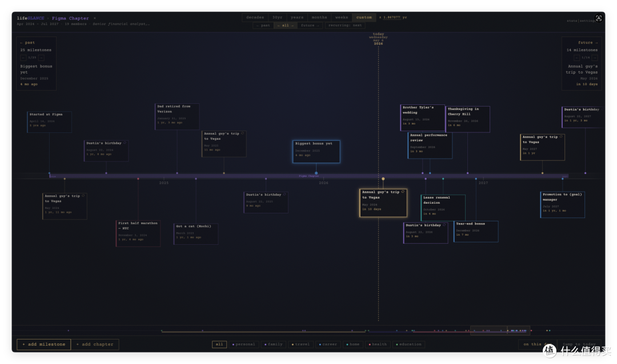Show only future direction in the header
Viewport: 617px width, 364px height.
(x=310, y=25)
